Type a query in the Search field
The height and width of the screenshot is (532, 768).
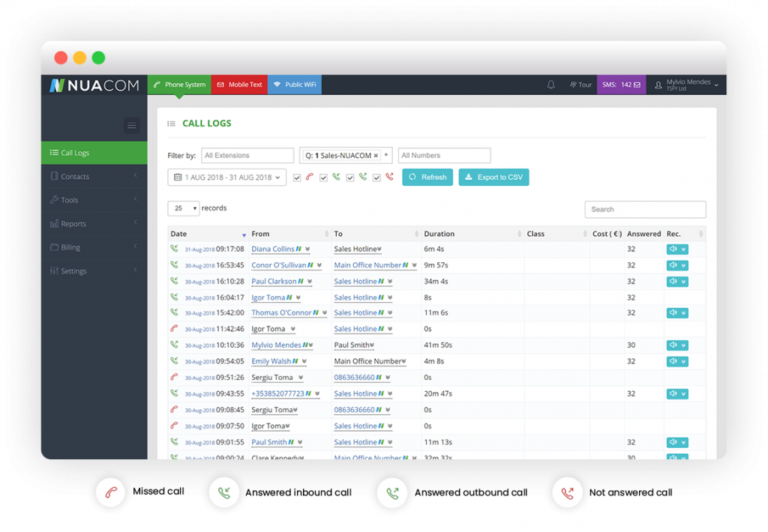click(645, 209)
